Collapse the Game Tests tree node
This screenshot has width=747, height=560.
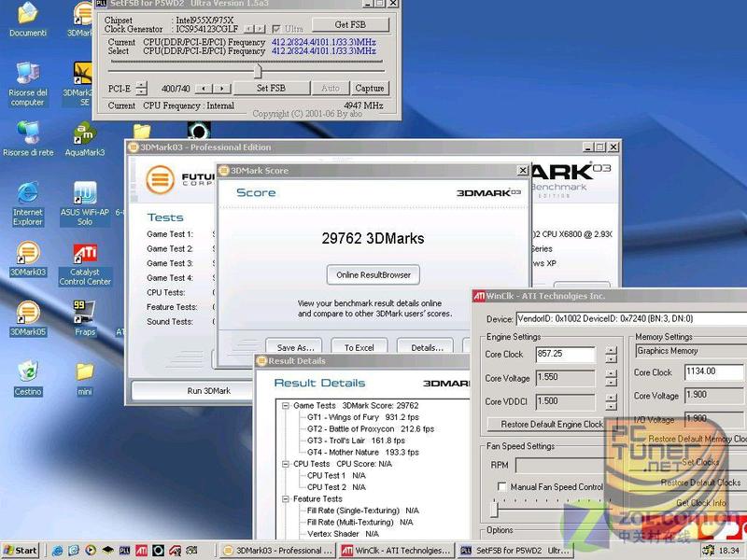286,406
